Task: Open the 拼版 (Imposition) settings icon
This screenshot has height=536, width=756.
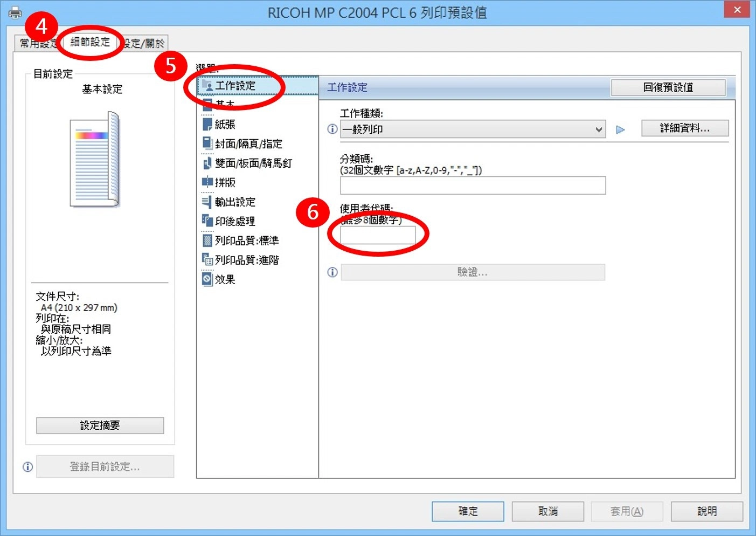Action: [207, 182]
